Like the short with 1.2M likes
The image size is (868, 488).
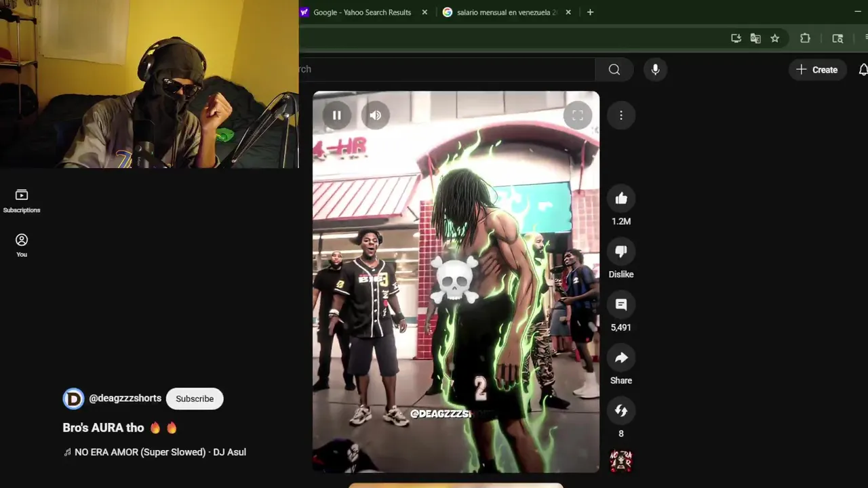pyautogui.click(x=621, y=199)
